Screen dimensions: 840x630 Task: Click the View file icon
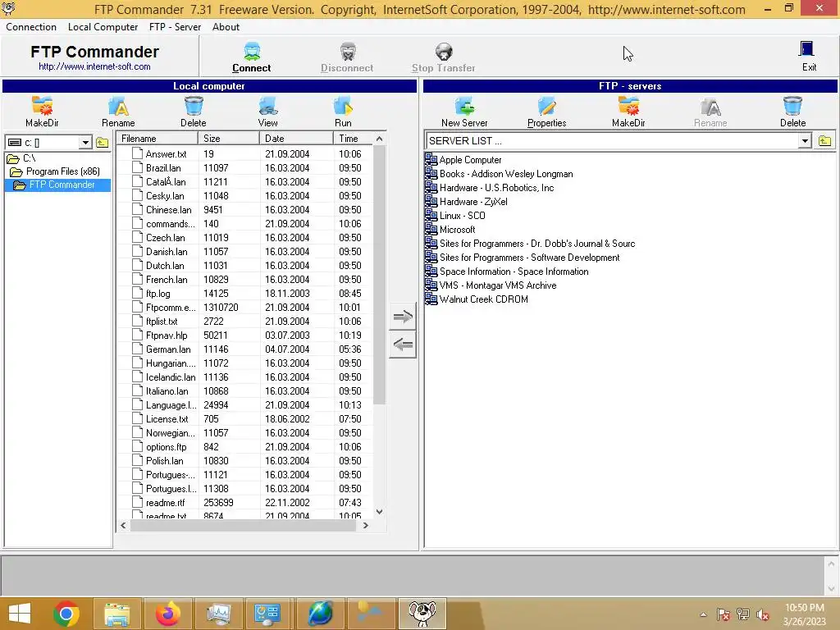(x=268, y=106)
